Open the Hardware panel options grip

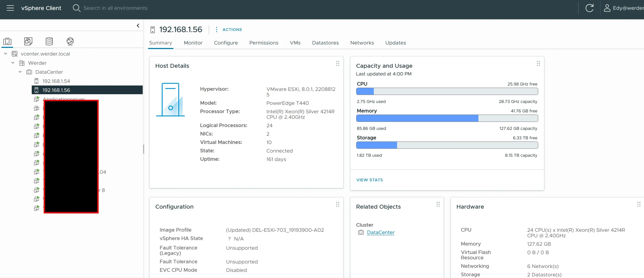tap(639, 204)
